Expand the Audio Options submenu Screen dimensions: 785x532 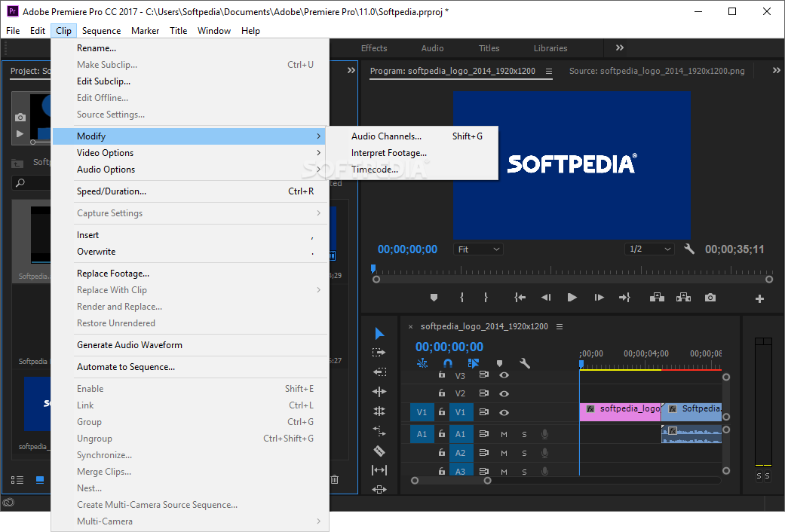(190, 169)
